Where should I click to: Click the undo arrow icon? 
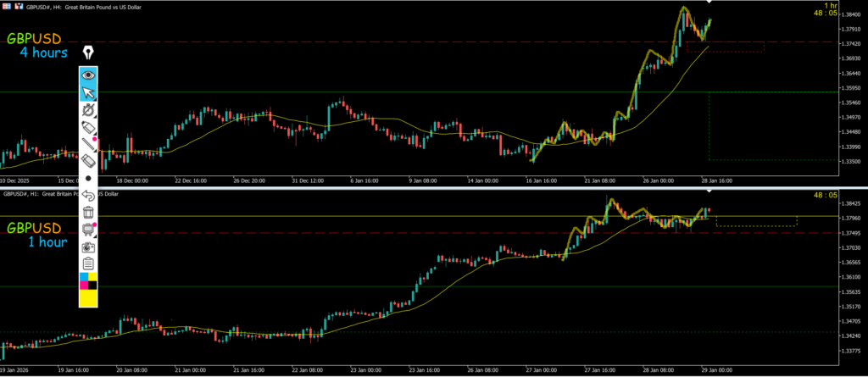tap(88, 196)
